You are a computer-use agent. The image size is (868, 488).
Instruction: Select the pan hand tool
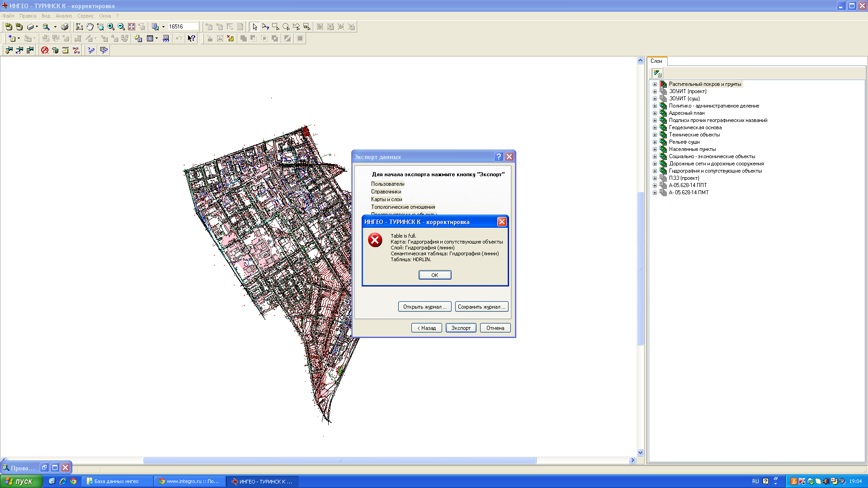click(x=90, y=27)
